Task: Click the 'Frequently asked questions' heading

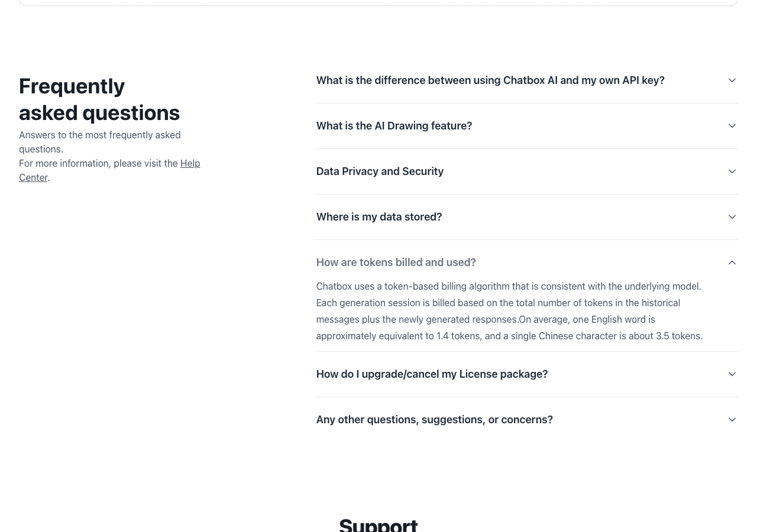Action: (99, 99)
